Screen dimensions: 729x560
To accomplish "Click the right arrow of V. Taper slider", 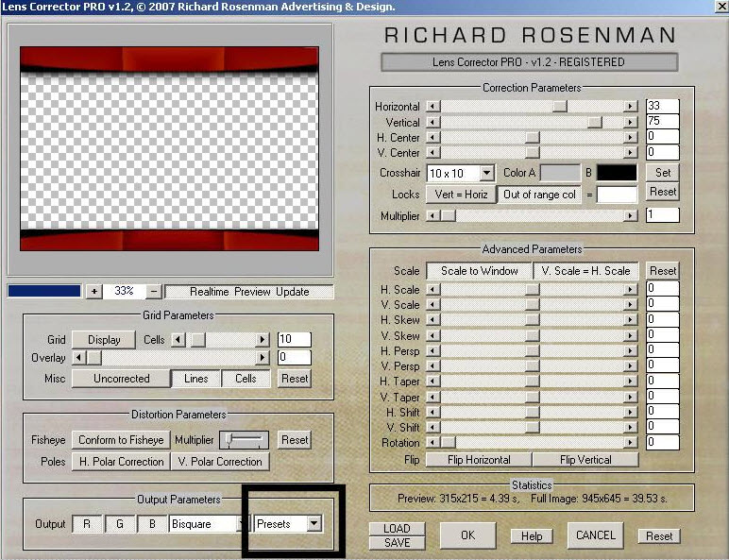I will [630, 397].
